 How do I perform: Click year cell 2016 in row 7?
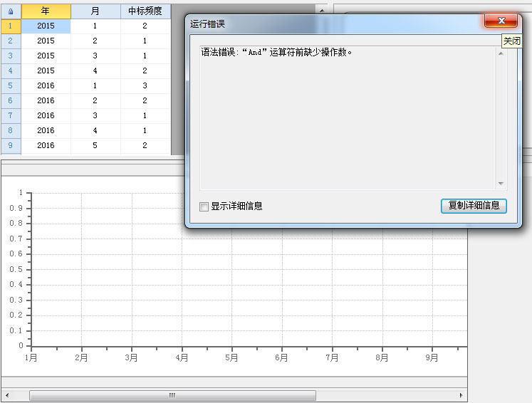click(46, 115)
